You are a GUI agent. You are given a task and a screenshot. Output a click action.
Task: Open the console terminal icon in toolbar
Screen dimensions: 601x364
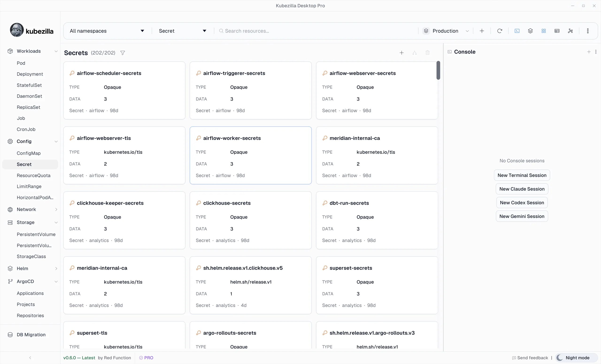(517, 31)
